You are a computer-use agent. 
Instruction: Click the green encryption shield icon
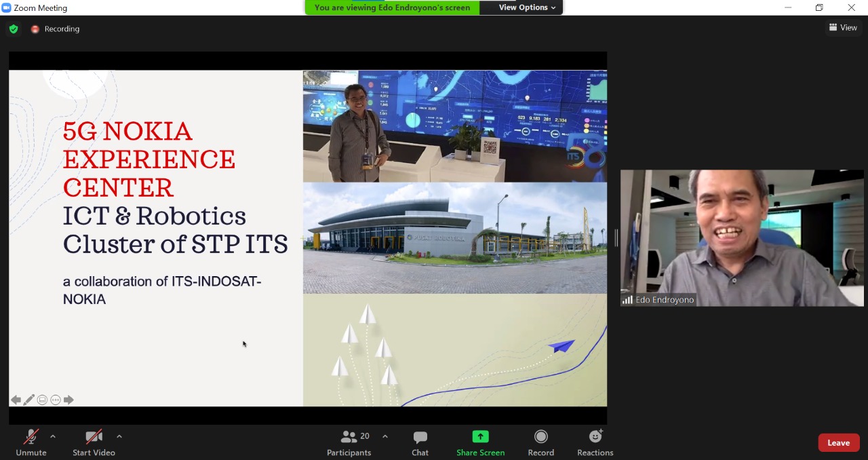[x=14, y=29]
